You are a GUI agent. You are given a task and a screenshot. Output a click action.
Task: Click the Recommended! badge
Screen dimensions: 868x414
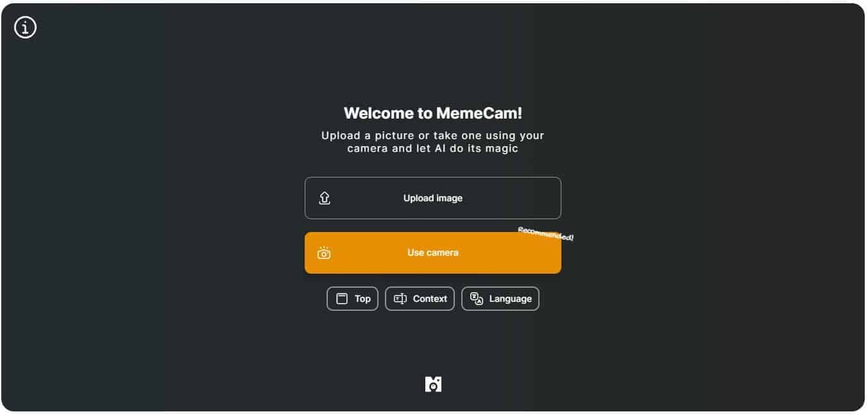coord(546,234)
